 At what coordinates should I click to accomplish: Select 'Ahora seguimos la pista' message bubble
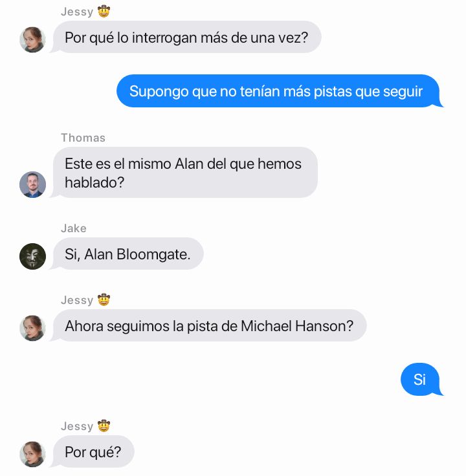[209, 325]
